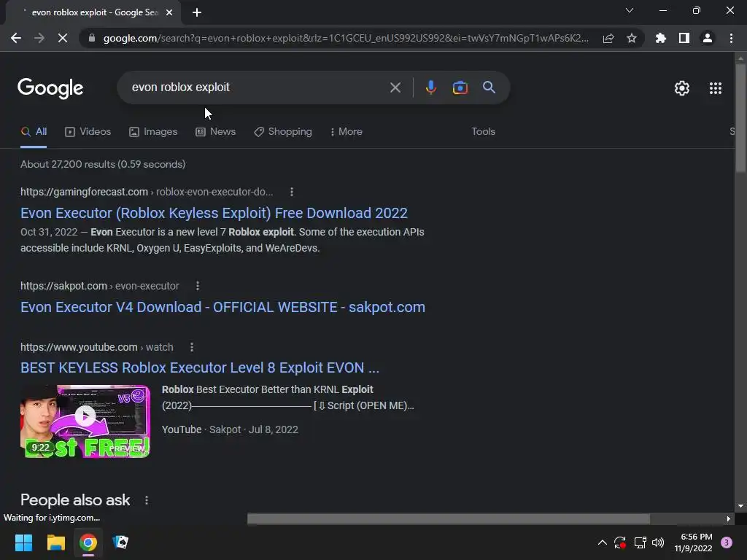Open the clock showing 6:56 PM
The image size is (747, 560).
click(x=693, y=542)
